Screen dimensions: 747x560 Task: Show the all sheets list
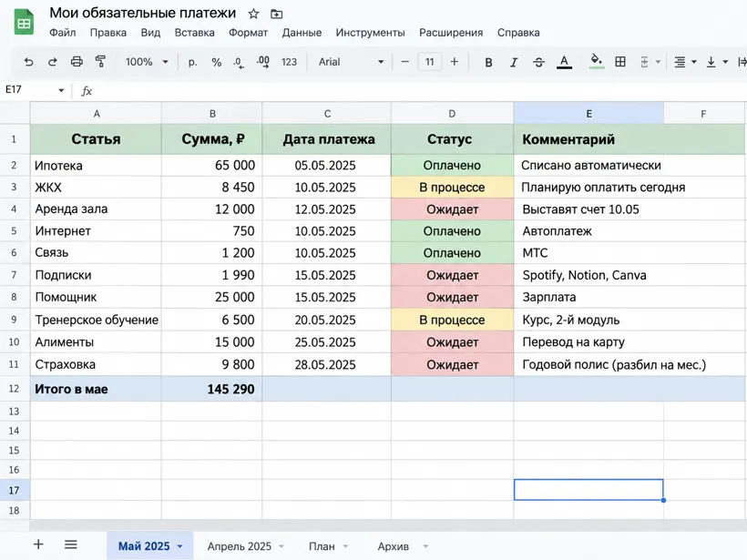tap(71, 545)
